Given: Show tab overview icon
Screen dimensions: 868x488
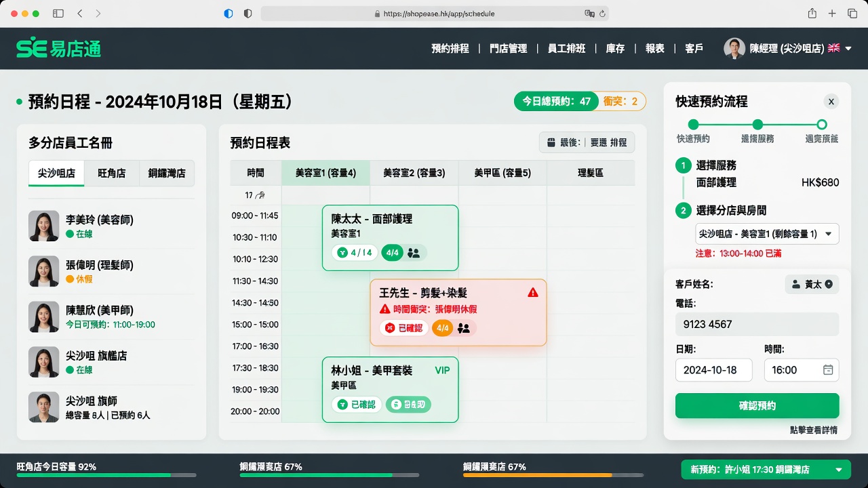Looking at the screenshot, I should tap(852, 14).
